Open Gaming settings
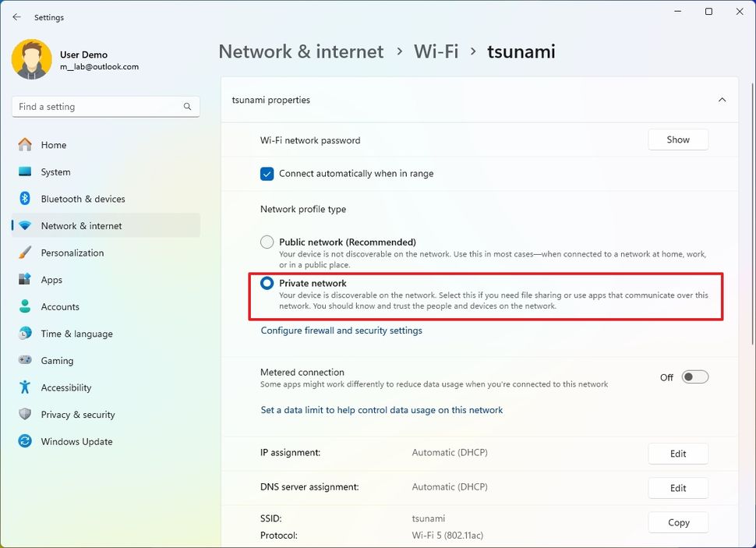 click(55, 360)
